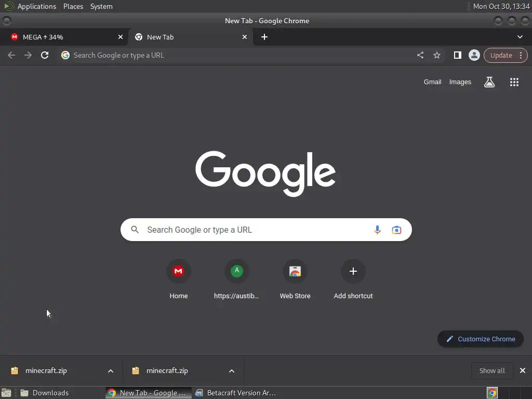
Task: Reload the current page
Action: coord(45,55)
